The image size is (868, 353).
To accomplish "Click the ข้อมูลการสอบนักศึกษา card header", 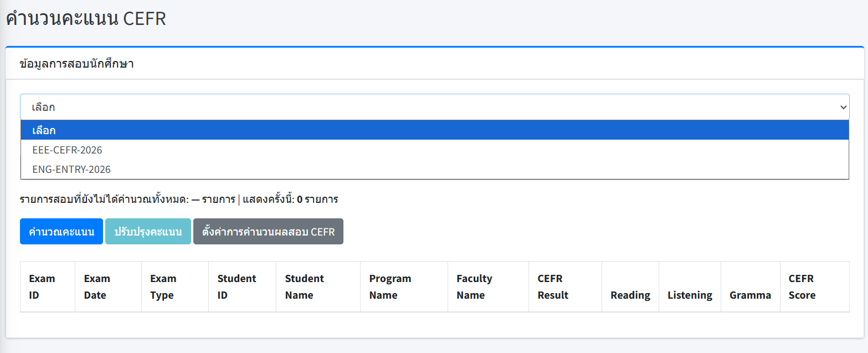I will point(434,64).
